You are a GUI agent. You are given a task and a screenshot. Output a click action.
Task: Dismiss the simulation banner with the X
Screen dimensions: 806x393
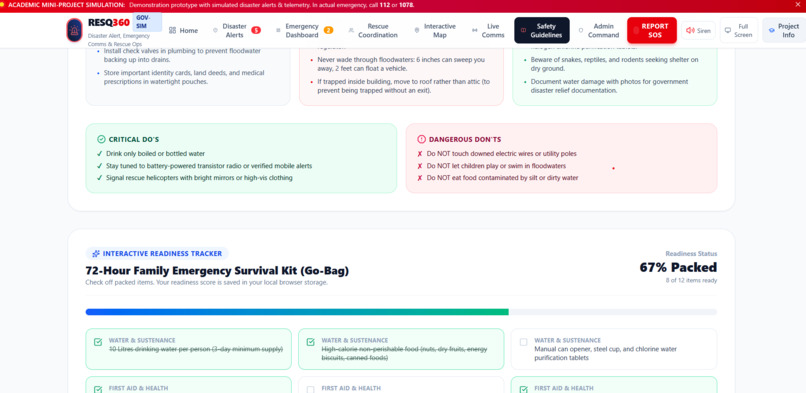coord(798,5)
